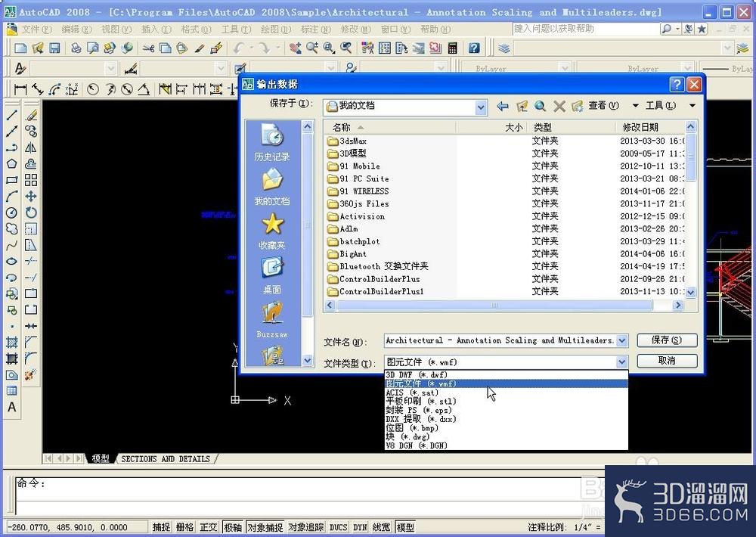Open Favorites (收藏夹) star in the sidebar

point(272,231)
